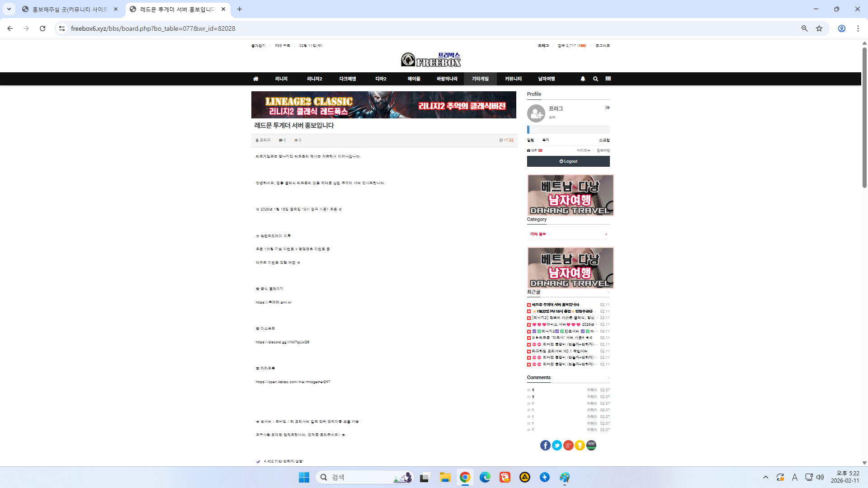
Task: Bookmark page with the star icon
Action: tap(819, 28)
